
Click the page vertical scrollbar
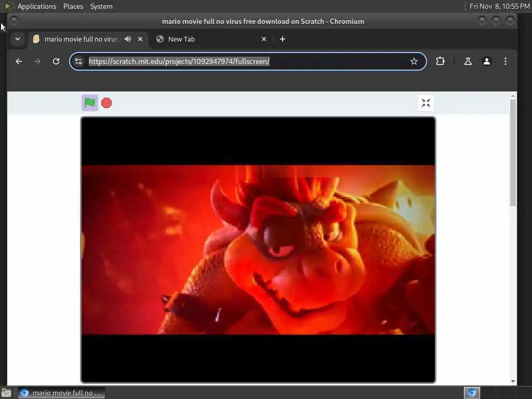click(x=513, y=153)
